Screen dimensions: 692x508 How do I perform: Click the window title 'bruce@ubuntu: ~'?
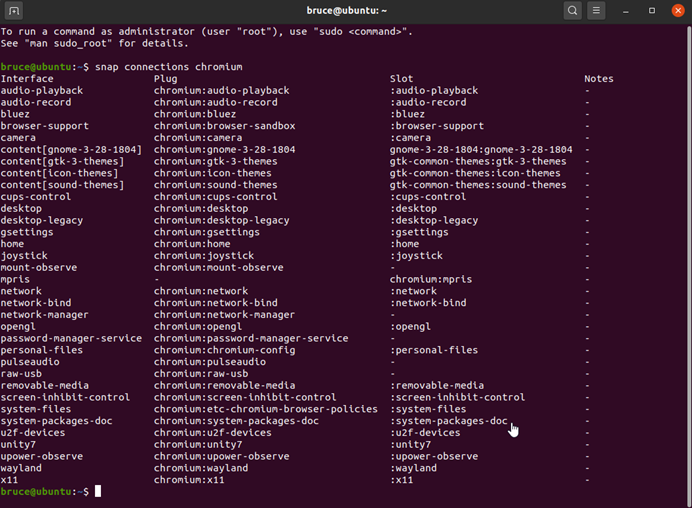pyautogui.click(x=346, y=11)
